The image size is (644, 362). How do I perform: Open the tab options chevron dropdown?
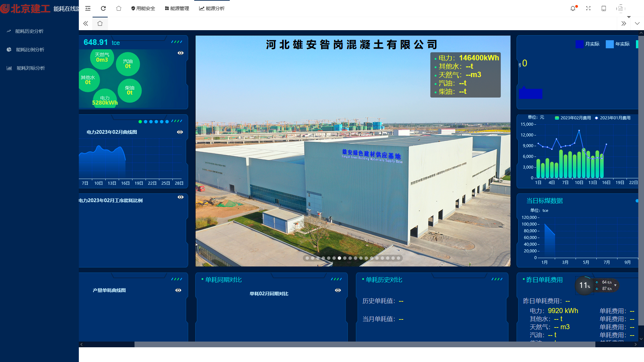point(637,23)
